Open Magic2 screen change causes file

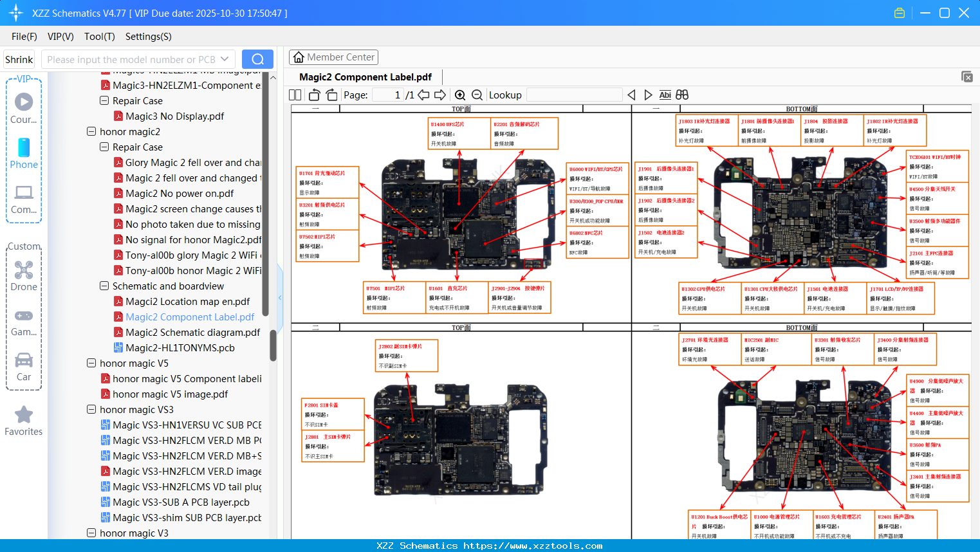(x=193, y=208)
